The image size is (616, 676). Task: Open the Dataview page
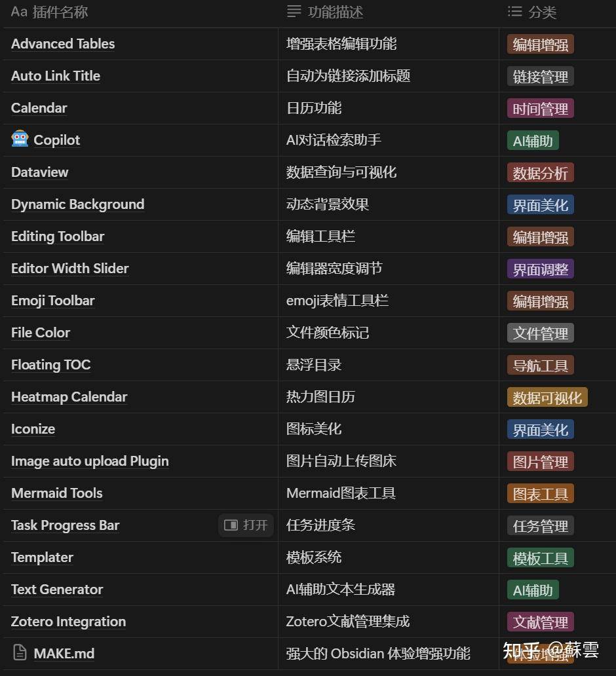pos(40,172)
